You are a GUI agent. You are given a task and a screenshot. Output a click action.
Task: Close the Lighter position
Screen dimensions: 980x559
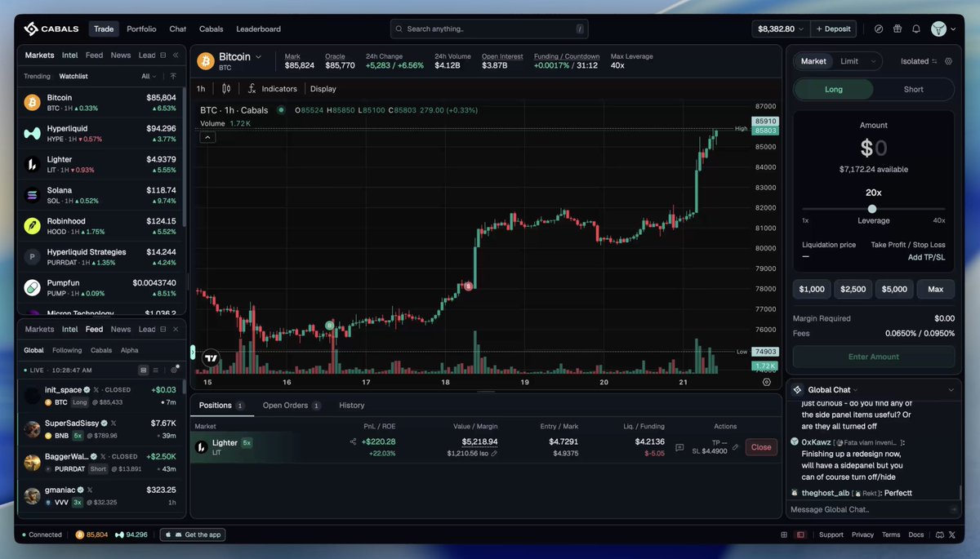coord(761,447)
